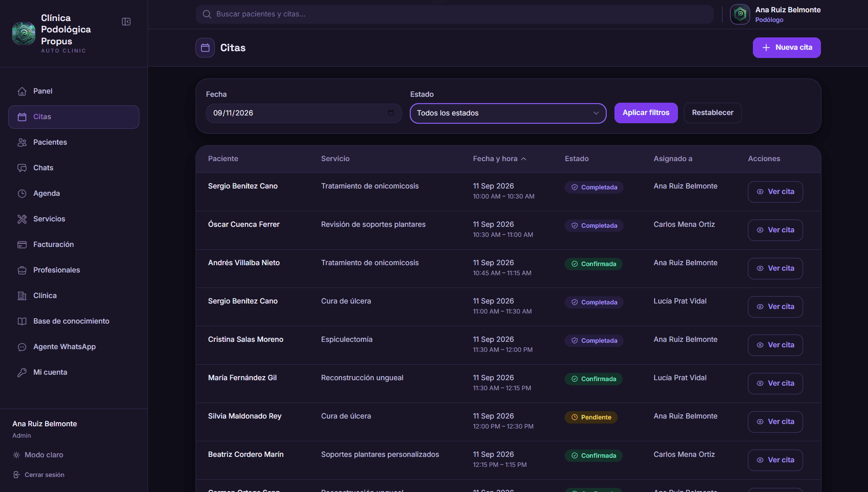This screenshot has height=492, width=868.
Task: Click Cerrar sesión
Action: [x=39, y=475]
